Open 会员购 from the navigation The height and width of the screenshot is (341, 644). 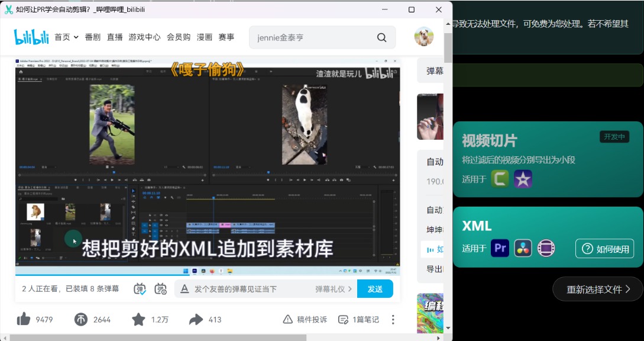(x=179, y=37)
